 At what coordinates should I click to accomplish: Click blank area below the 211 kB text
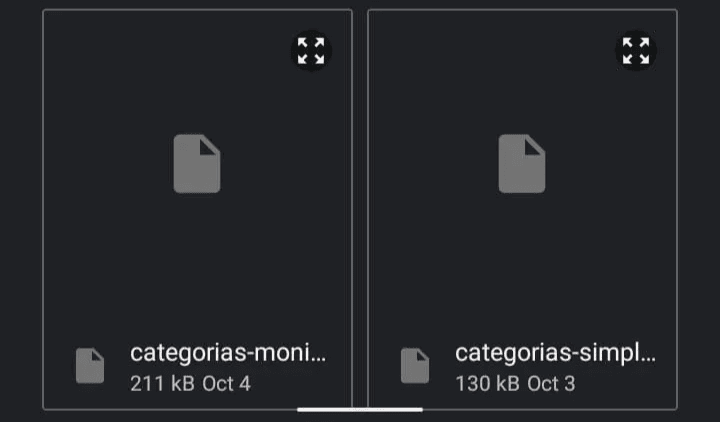pos(162,401)
